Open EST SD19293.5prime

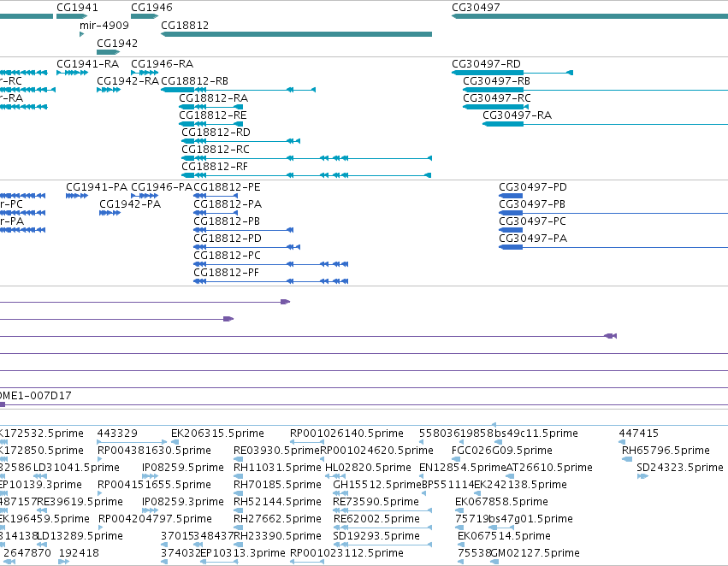376,536
